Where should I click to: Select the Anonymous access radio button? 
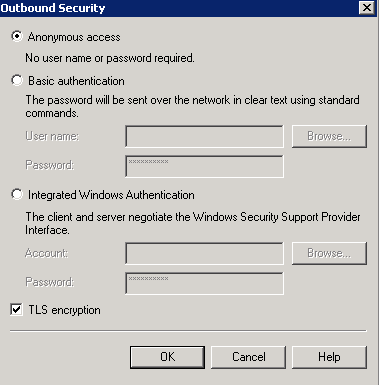coord(17,36)
